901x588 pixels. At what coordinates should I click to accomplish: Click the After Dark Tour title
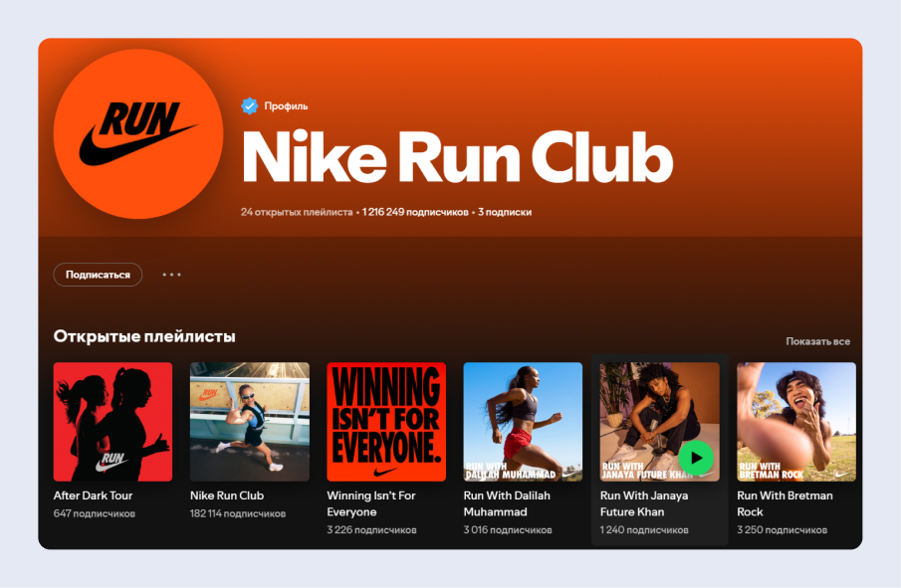pyautogui.click(x=93, y=495)
